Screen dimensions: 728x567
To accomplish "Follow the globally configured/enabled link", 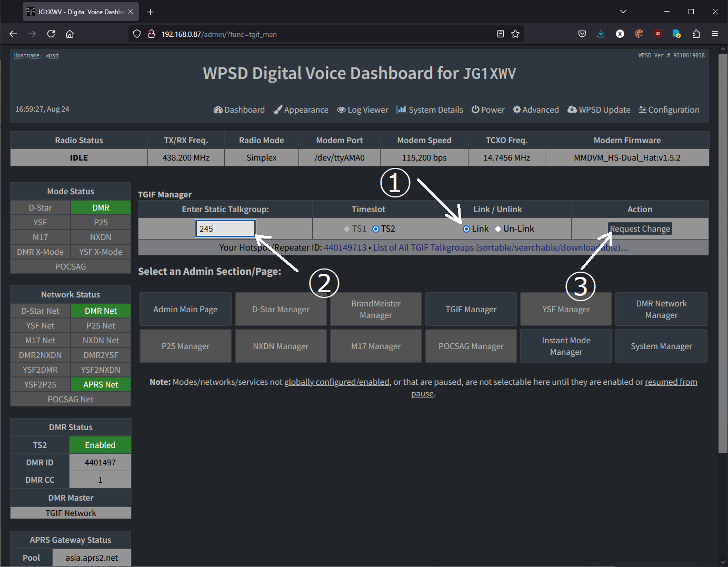I will [x=337, y=382].
